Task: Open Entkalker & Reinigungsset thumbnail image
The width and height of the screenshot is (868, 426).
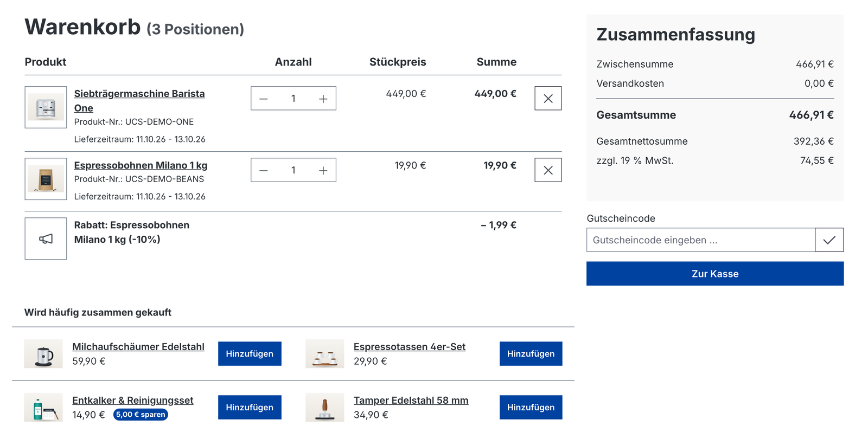Action: [x=43, y=408]
